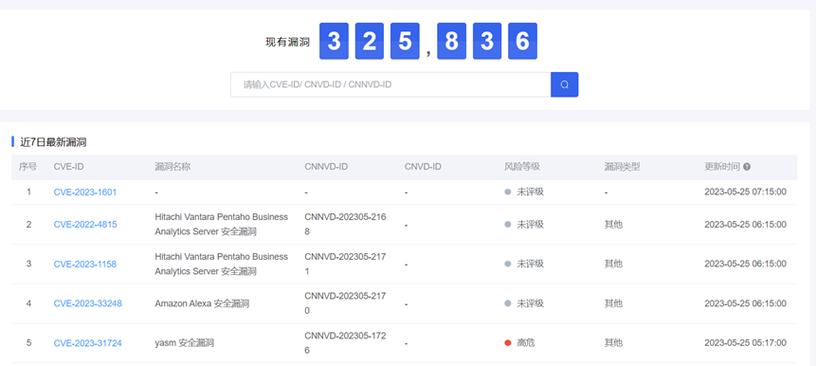Click the Amazon Alexa 安全漏洞 name cell

tap(202, 303)
